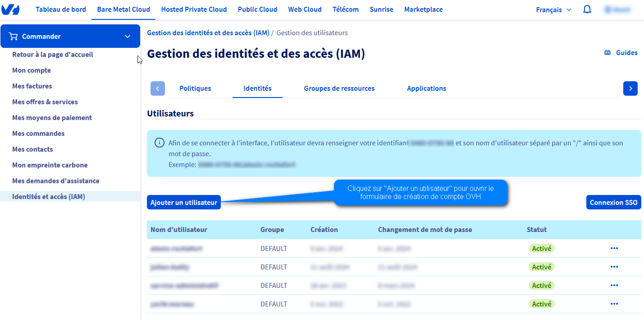The image size is (644, 320).
Task: Switch to Web Cloud section
Action: pos(305,9)
